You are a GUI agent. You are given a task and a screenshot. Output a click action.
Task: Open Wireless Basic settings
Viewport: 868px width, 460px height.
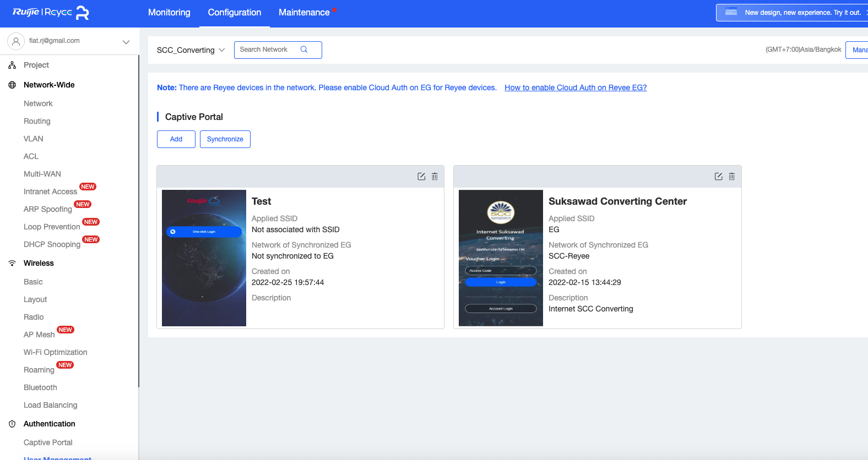pyautogui.click(x=33, y=282)
